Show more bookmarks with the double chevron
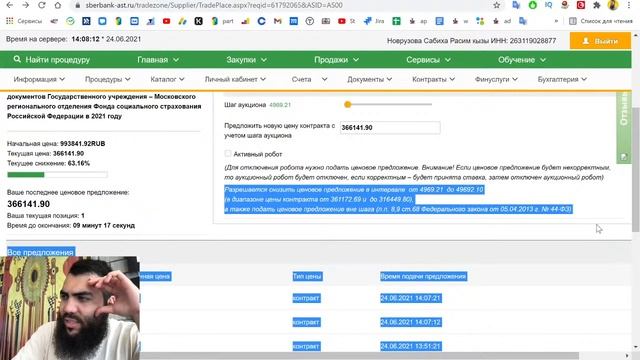The height and width of the screenshot is (360, 640). (556, 21)
